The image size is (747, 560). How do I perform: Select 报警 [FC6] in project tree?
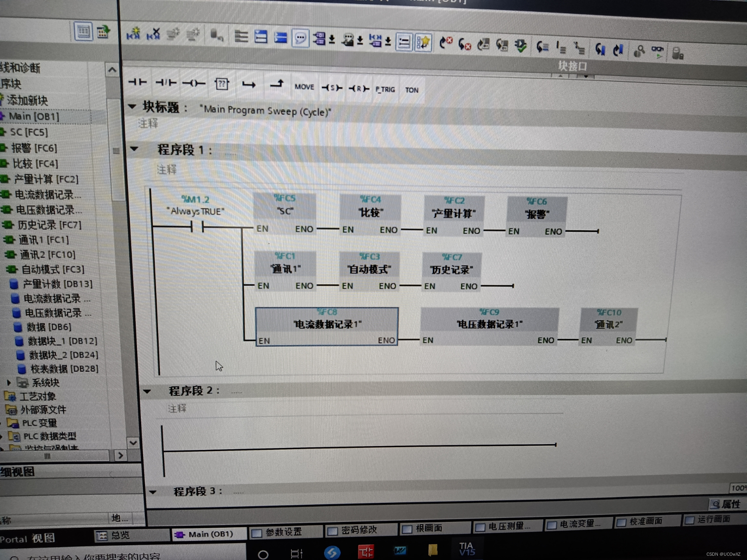[34, 148]
